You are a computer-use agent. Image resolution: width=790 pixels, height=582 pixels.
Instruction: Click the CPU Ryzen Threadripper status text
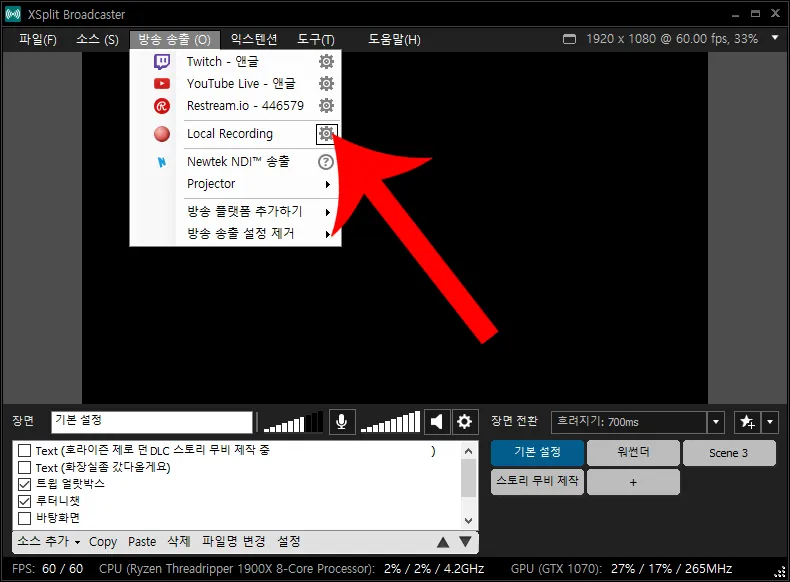291,569
